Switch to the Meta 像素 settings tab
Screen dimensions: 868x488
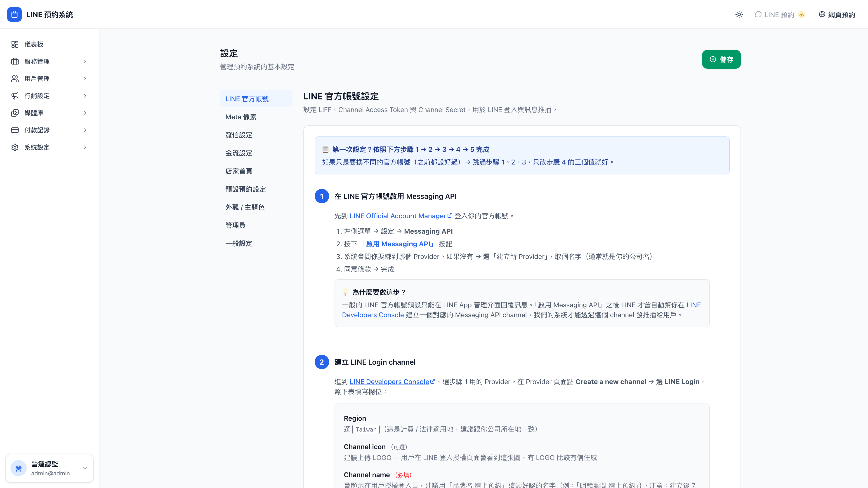point(256,117)
